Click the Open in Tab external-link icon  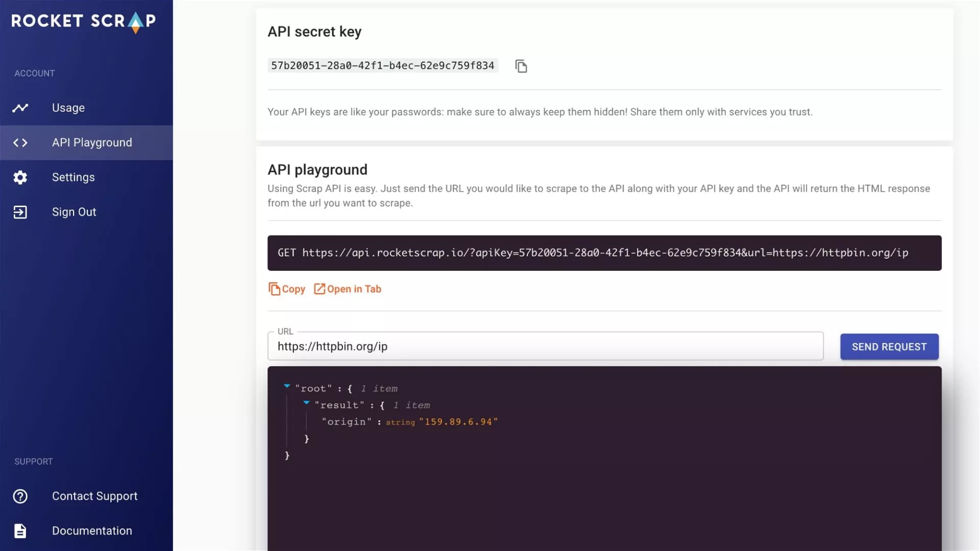click(320, 289)
